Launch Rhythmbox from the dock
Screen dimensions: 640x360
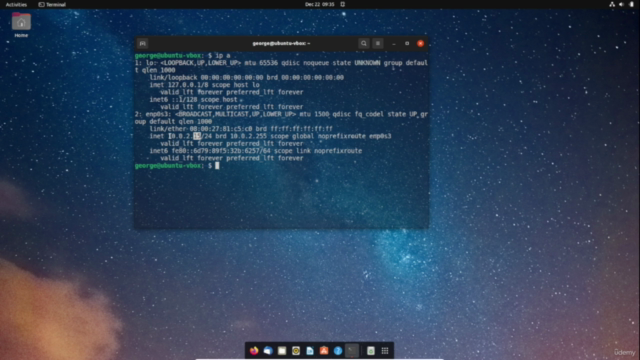tap(296, 351)
